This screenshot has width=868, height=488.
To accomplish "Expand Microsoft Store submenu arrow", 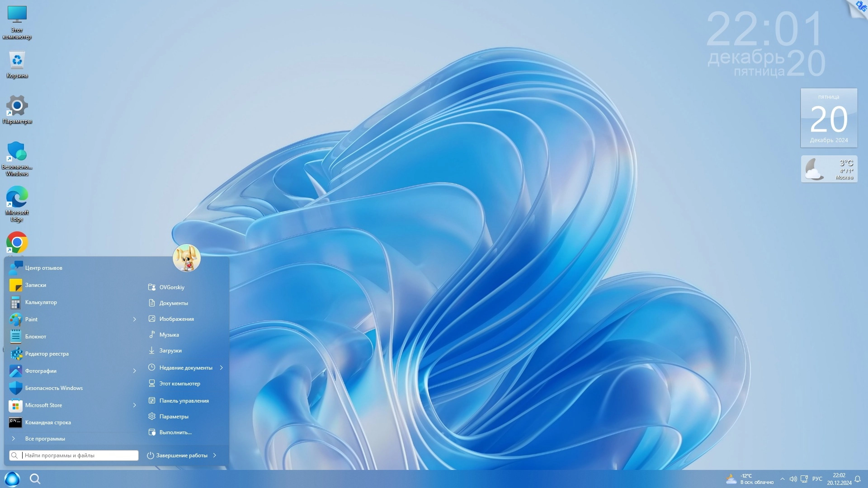I will click(x=134, y=405).
